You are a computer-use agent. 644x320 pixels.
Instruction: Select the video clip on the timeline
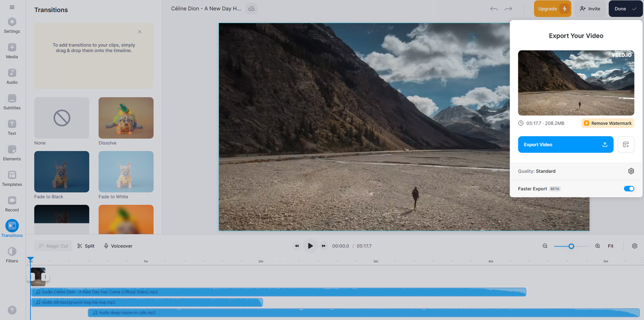coord(38,277)
